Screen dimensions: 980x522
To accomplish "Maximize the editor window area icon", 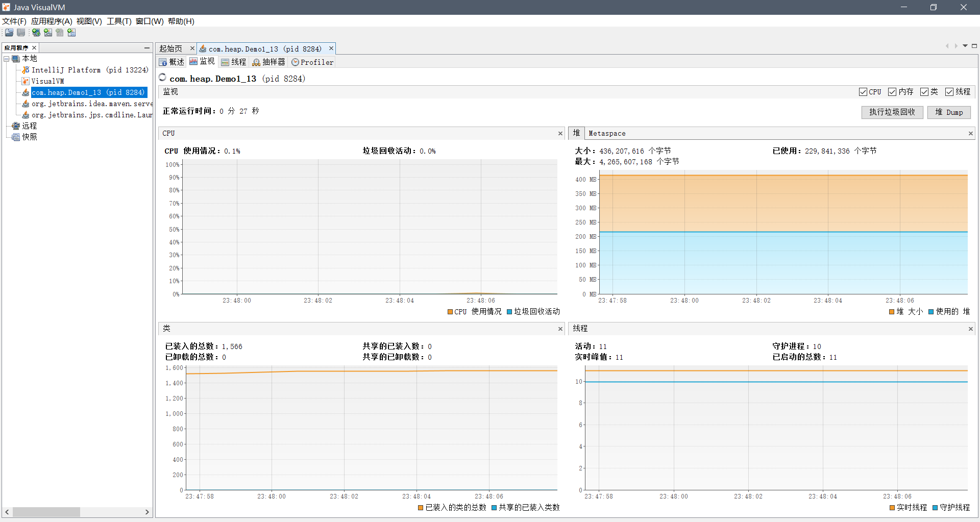I will [974, 46].
